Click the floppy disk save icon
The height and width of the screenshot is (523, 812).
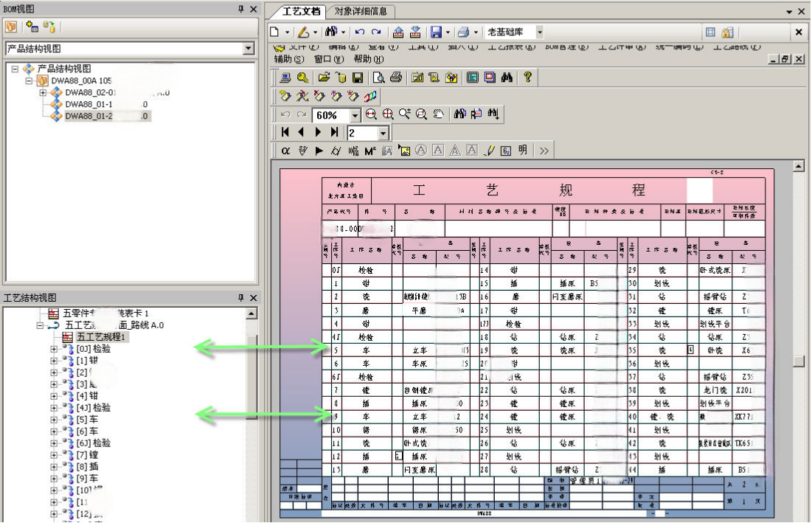pyautogui.click(x=358, y=77)
